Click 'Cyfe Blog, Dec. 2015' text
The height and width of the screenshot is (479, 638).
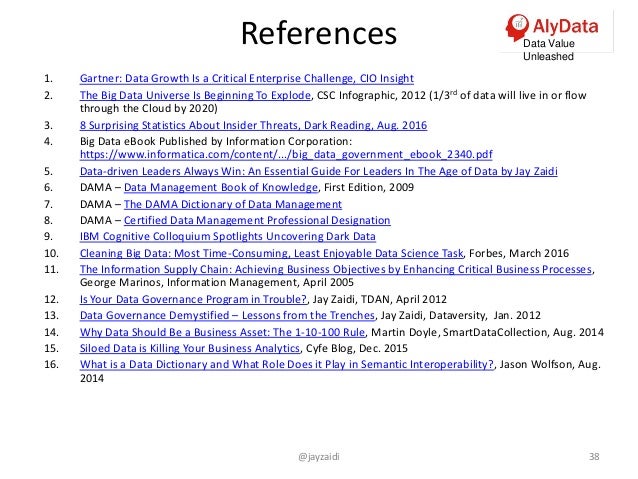point(356,348)
